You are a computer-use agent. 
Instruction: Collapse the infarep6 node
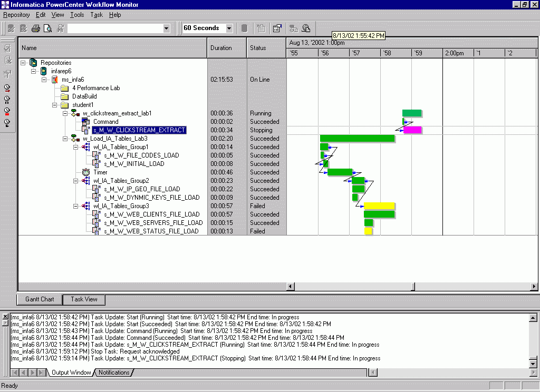point(33,71)
